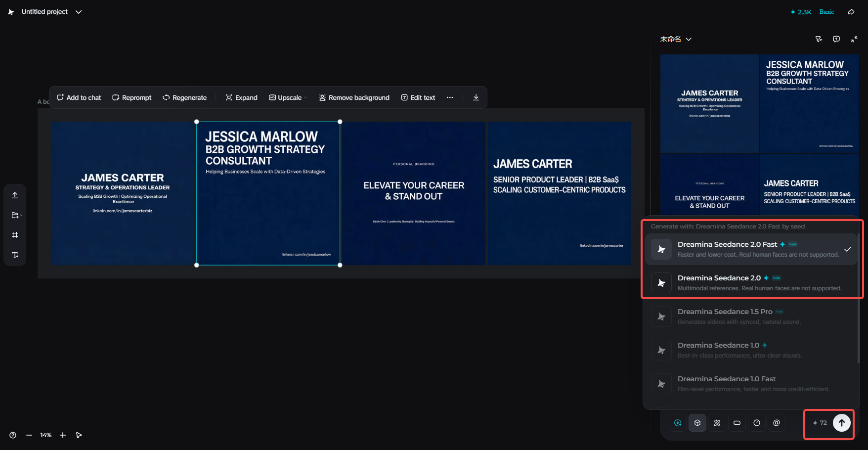
Task: Select the add text tool
Action: coord(15,255)
